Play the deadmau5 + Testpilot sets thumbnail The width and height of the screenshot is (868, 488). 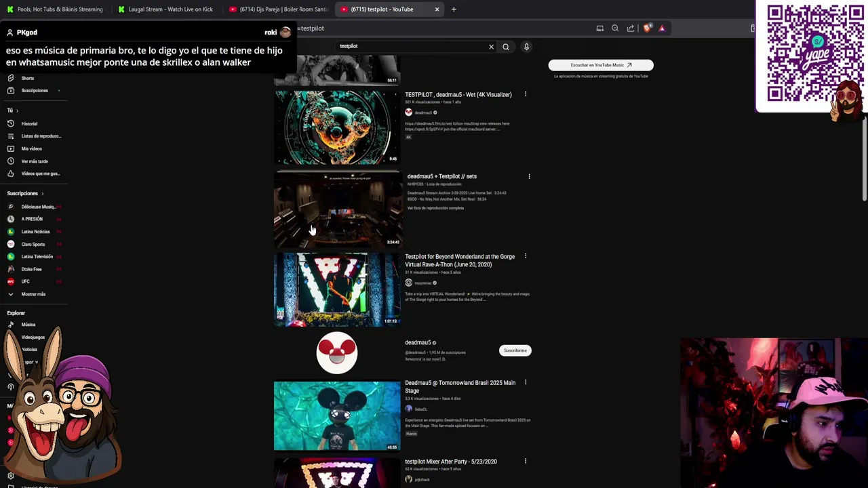pyautogui.click(x=337, y=209)
